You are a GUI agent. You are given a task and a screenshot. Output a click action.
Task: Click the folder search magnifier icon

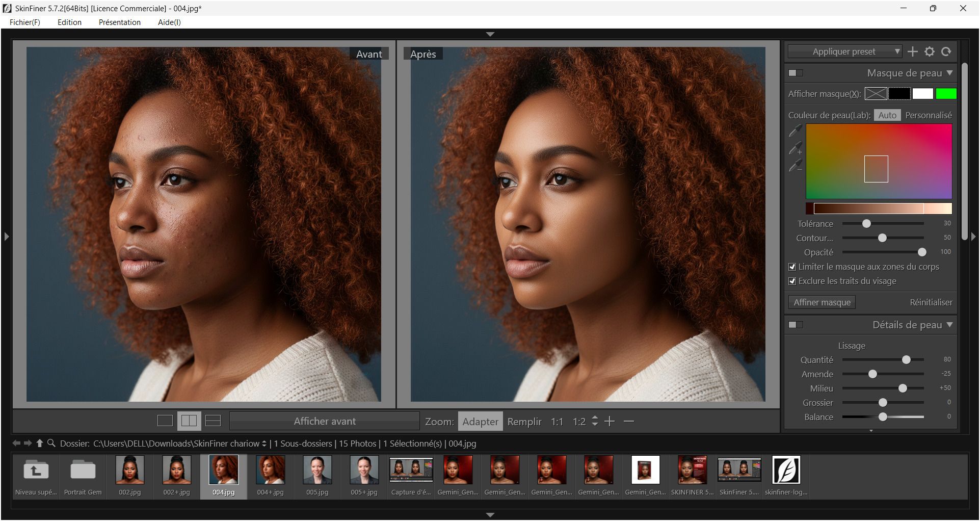point(51,444)
